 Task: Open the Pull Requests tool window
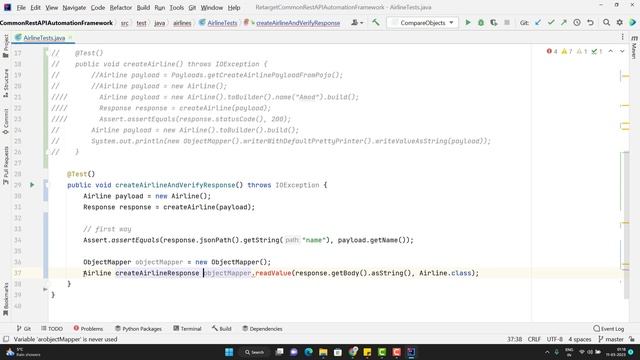(x=6, y=165)
